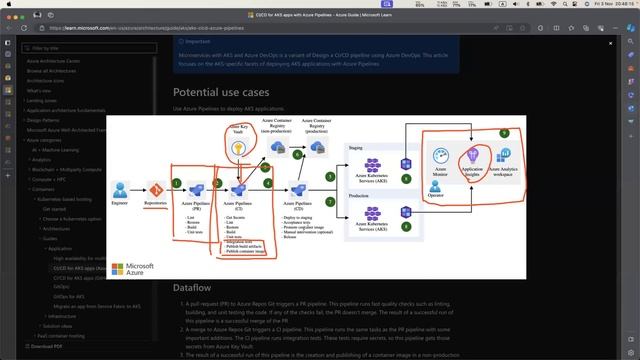Open Architecture icons nav link
Viewport: 640px width, 360px height.
click(x=45, y=81)
